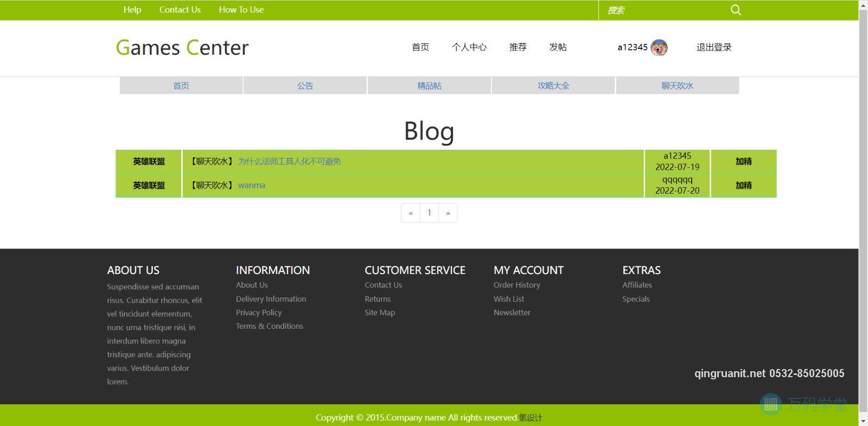The image size is (868, 426).
Task: Switch to the 公告 tab
Action: [305, 86]
